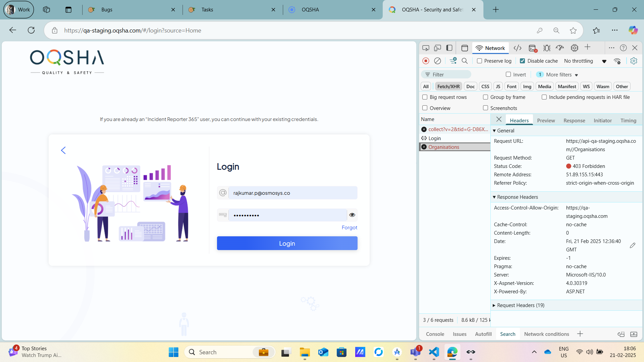Viewport: 644px width, 362px height.
Task: Select the Doc request type filter
Action: 470,86
